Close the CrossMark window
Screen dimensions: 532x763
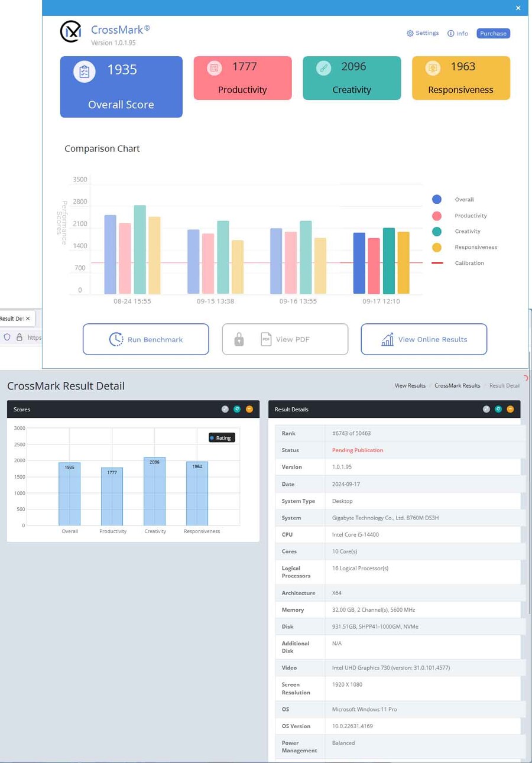click(x=518, y=8)
